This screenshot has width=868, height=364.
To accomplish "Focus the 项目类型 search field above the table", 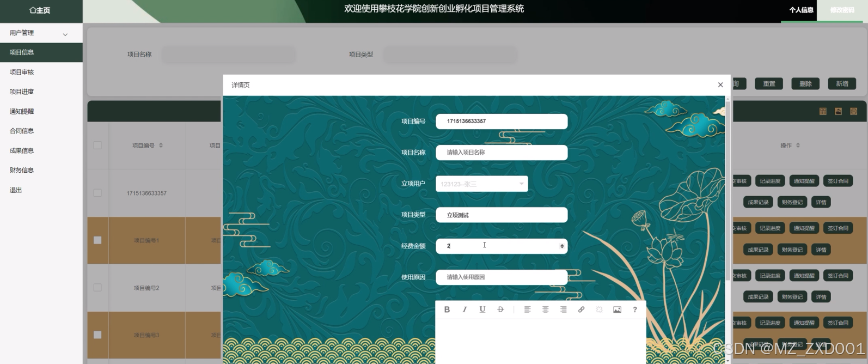I will pos(450,54).
